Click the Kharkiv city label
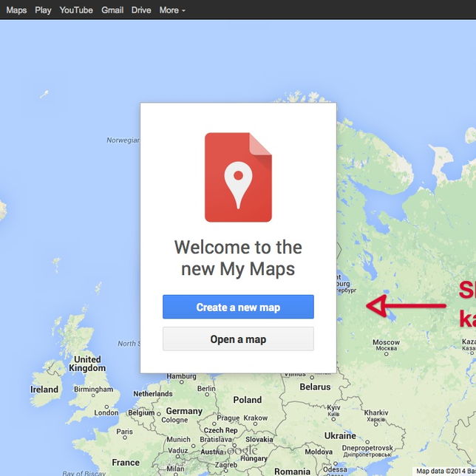The width and height of the screenshot is (476, 476). 376,412
